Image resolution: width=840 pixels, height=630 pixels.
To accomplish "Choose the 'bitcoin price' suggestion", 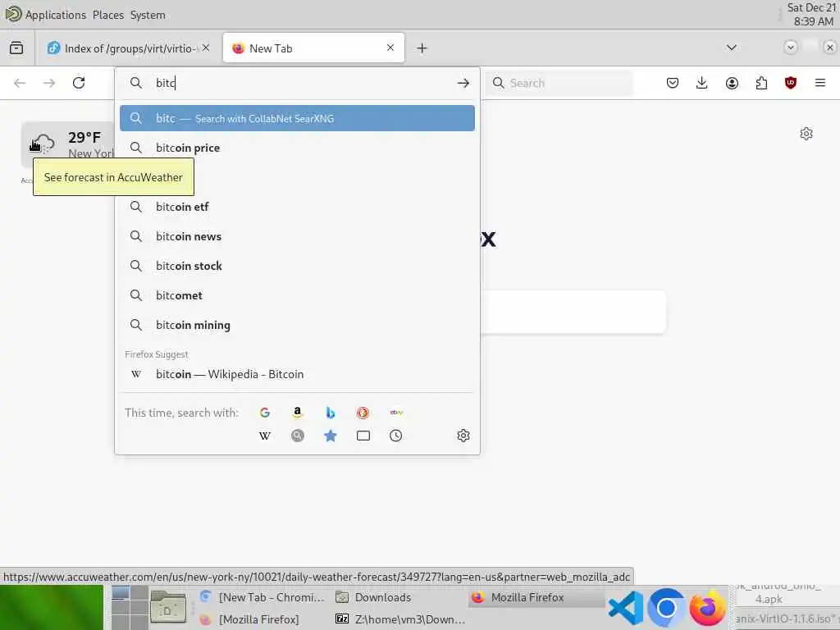I will point(297,148).
